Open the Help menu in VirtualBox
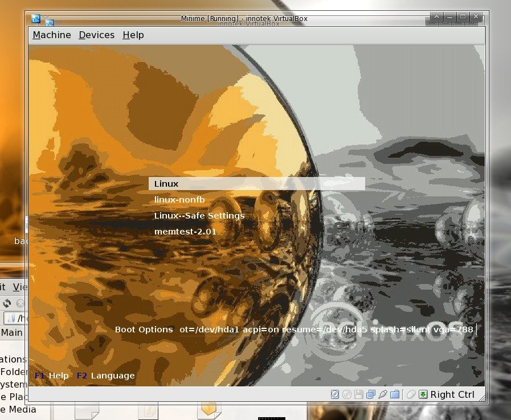The height and width of the screenshot is (420, 511). 133,35
